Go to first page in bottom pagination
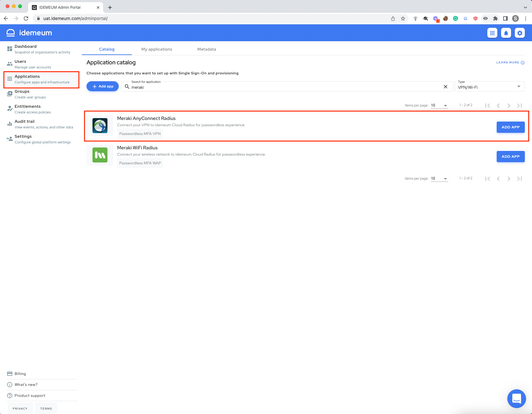The image size is (532, 414). coord(488,179)
